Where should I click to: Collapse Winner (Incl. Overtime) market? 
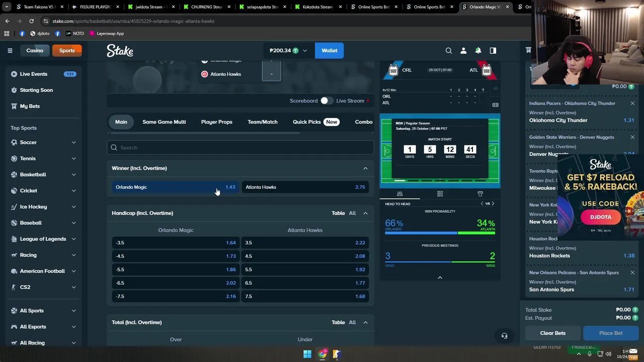365,168
